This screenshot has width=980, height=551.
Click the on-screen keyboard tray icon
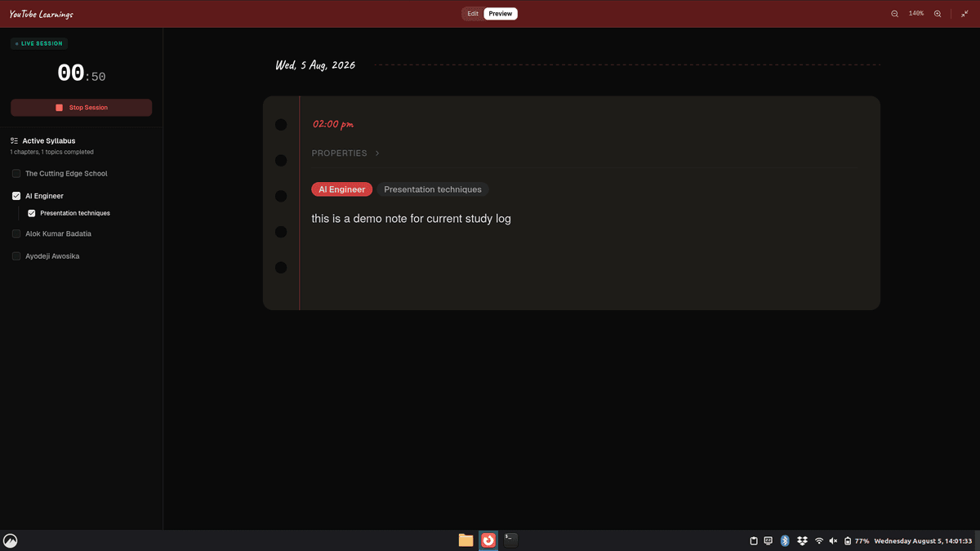[x=768, y=541]
